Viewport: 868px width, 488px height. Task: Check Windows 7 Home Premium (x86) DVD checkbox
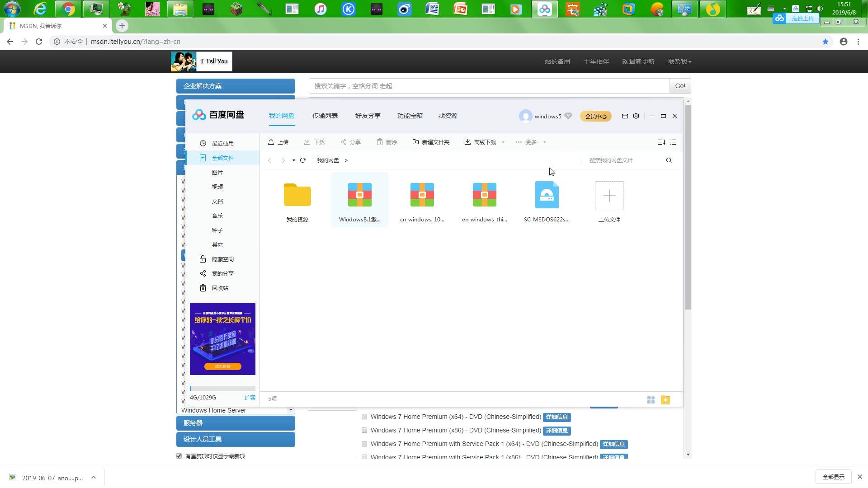[364, 431]
